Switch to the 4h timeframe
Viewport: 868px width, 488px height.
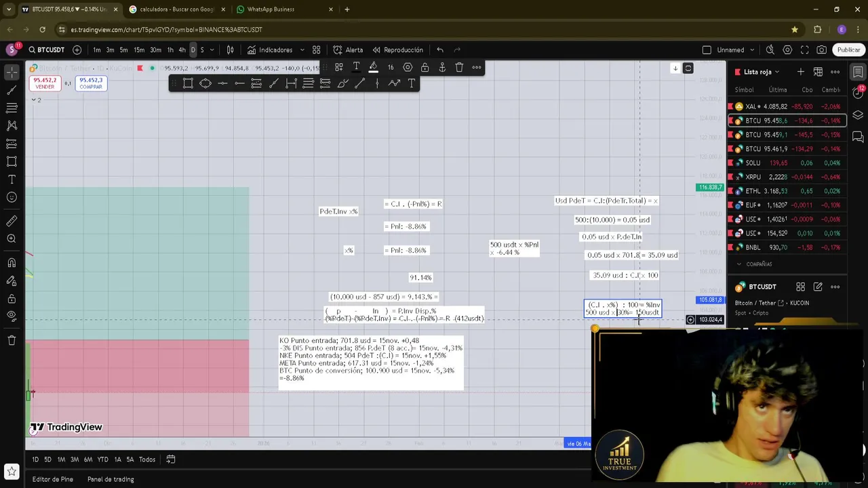click(182, 49)
